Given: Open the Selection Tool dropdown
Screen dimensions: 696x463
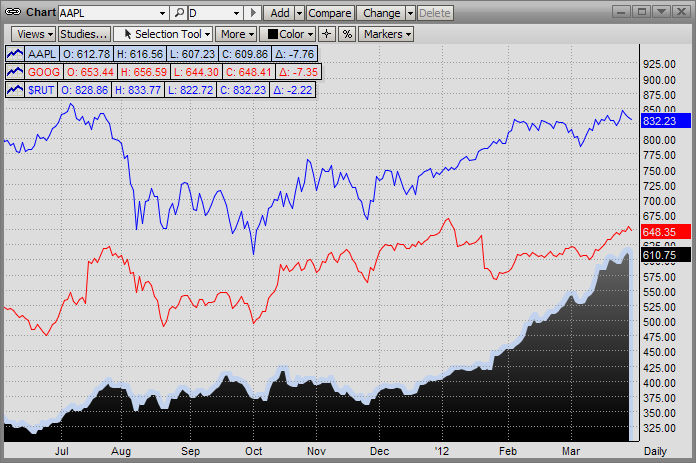Looking at the screenshot, I should 162,34.
